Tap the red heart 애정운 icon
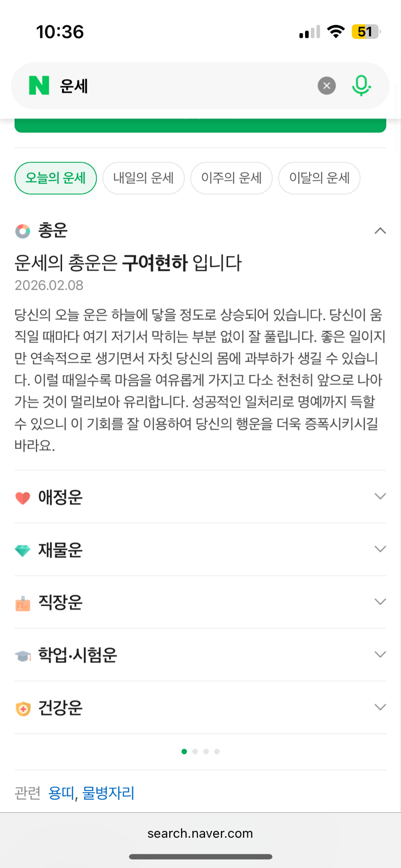This screenshot has width=401, height=868. [23, 498]
